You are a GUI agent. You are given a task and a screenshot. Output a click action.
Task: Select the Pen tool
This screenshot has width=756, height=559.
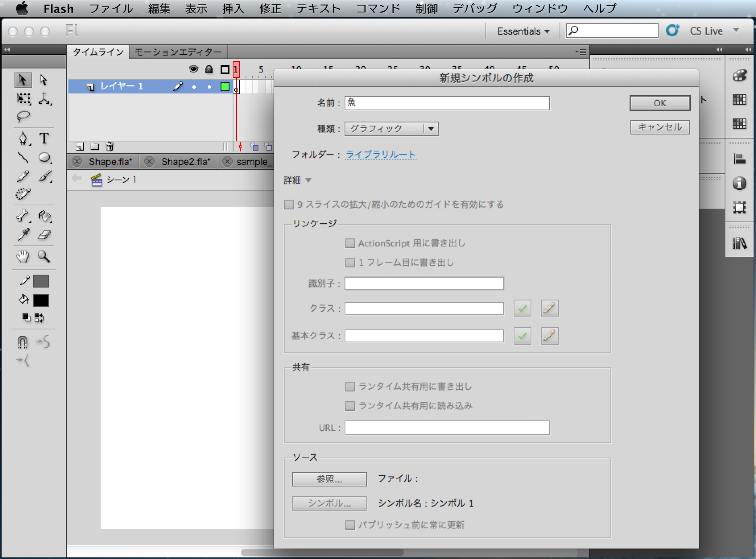[x=23, y=139]
